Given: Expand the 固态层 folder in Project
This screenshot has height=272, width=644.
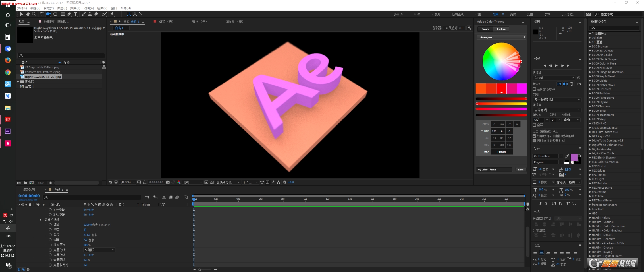Looking at the screenshot, I should [x=18, y=81].
